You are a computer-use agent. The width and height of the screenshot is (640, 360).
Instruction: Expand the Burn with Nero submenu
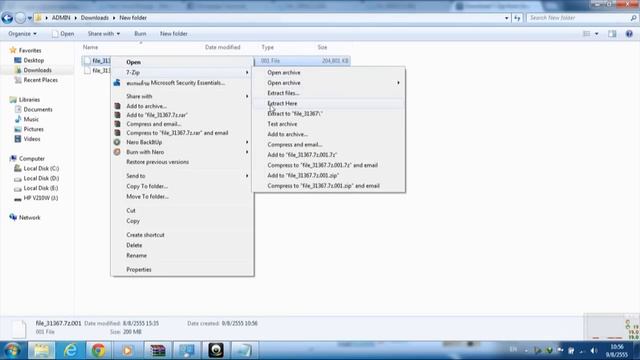[x=182, y=152]
